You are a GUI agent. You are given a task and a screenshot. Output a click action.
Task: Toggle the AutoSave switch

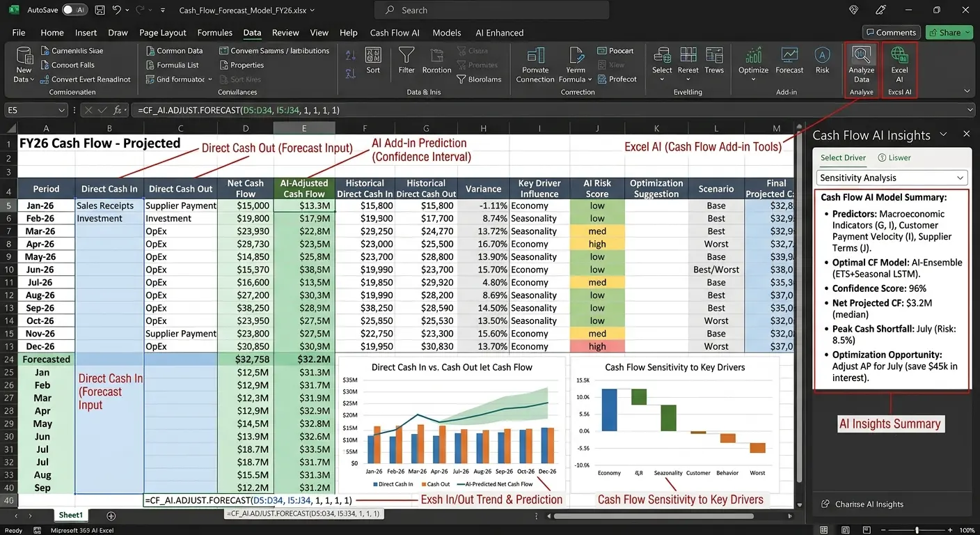(x=74, y=10)
